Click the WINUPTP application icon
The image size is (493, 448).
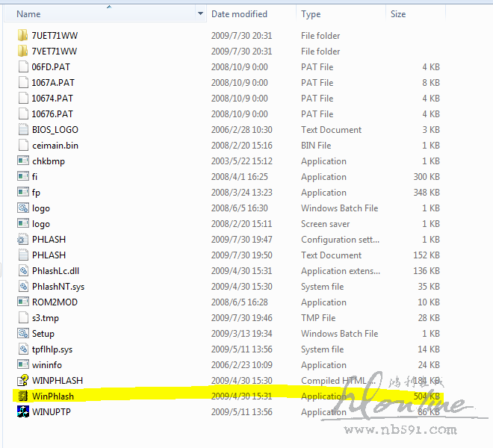click(x=22, y=412)
